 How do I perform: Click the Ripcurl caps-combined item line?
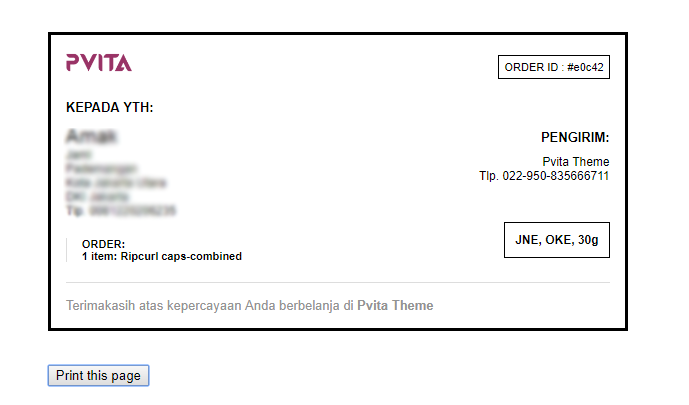tap(162, 256)
